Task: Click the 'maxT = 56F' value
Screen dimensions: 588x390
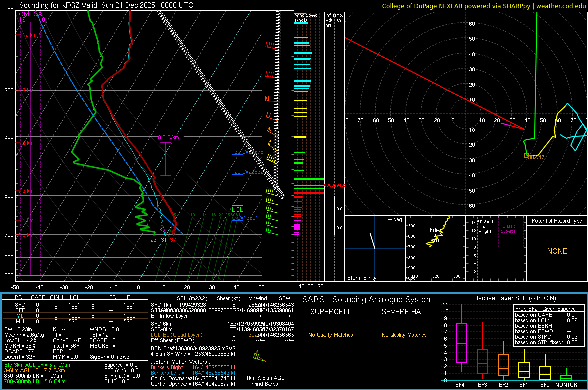Action: [66, 346]
